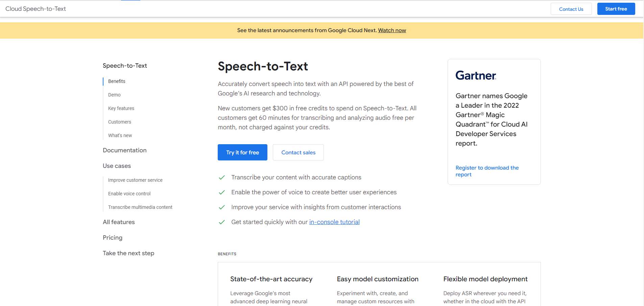Screen dimensions: 644x306
Task: Jump to All features in sidebar
Action: tap(119, 222)
